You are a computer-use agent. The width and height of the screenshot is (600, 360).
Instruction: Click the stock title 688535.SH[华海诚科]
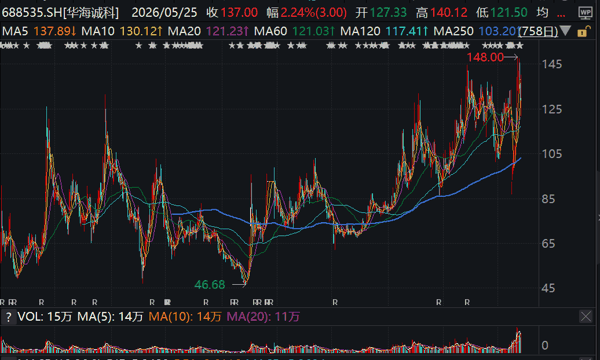[x=60, y=13]
